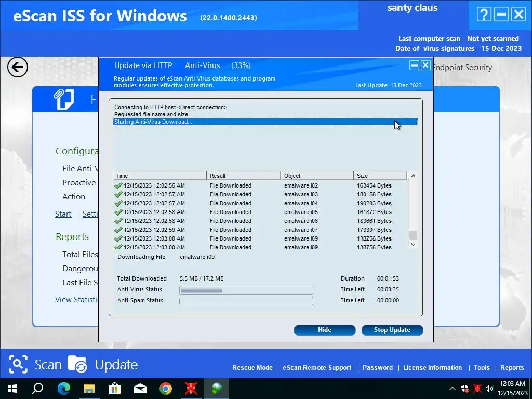Click the download list scroll down arrow

(413, 244)
